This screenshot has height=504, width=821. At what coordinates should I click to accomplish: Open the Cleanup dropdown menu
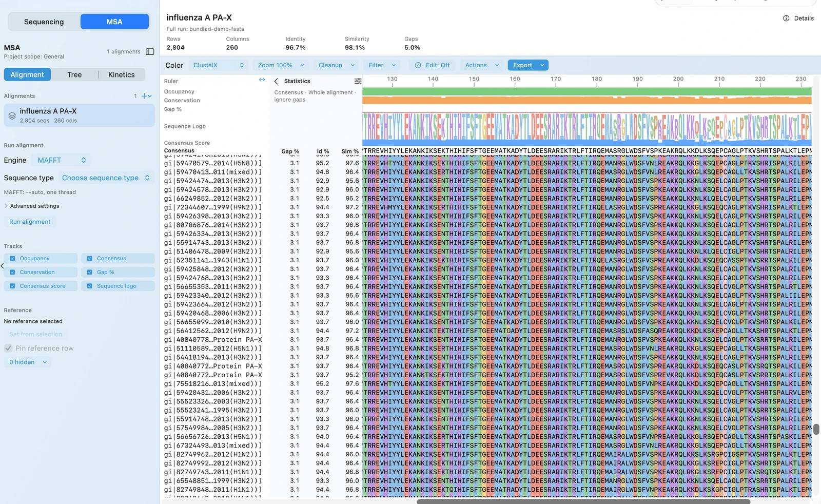click(336, 65)
